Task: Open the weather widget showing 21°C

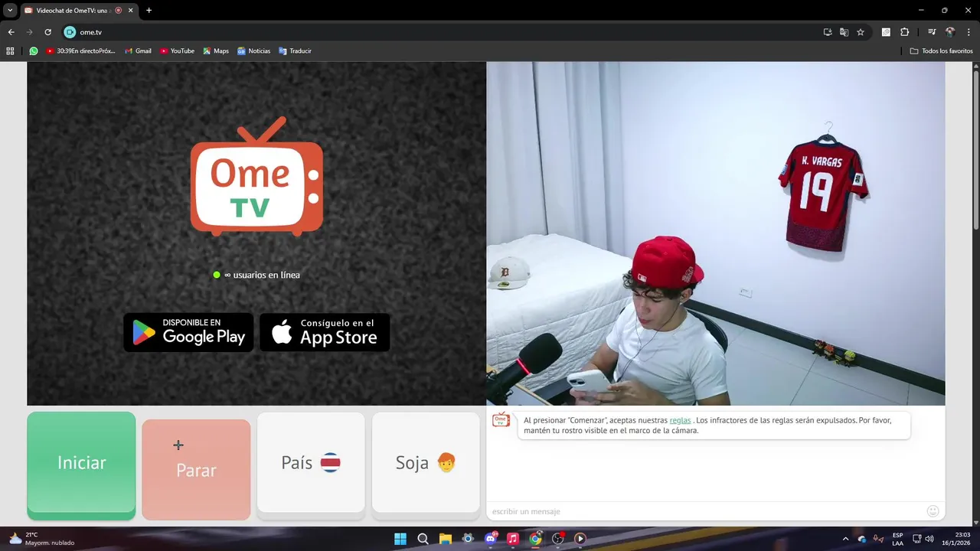Action: [41, 539]
